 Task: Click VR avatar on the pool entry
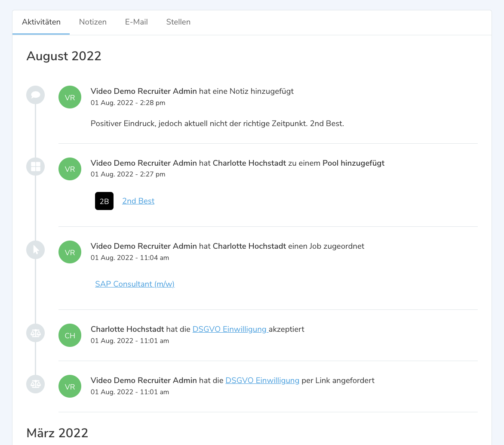point(70,169)
